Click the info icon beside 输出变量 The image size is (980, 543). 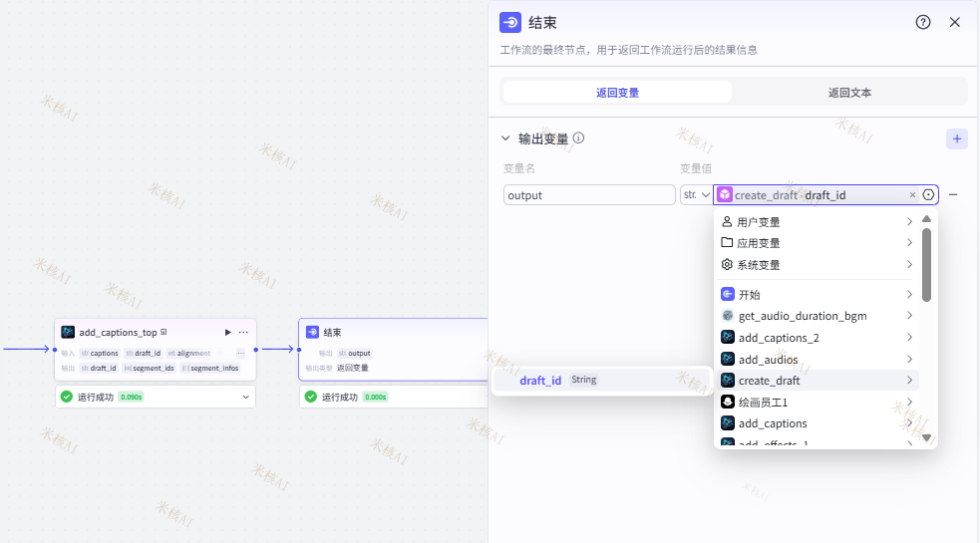tap(578, 138)
